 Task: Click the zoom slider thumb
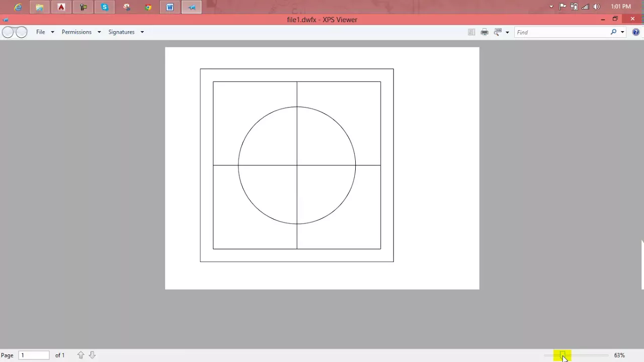coord(562,355)
